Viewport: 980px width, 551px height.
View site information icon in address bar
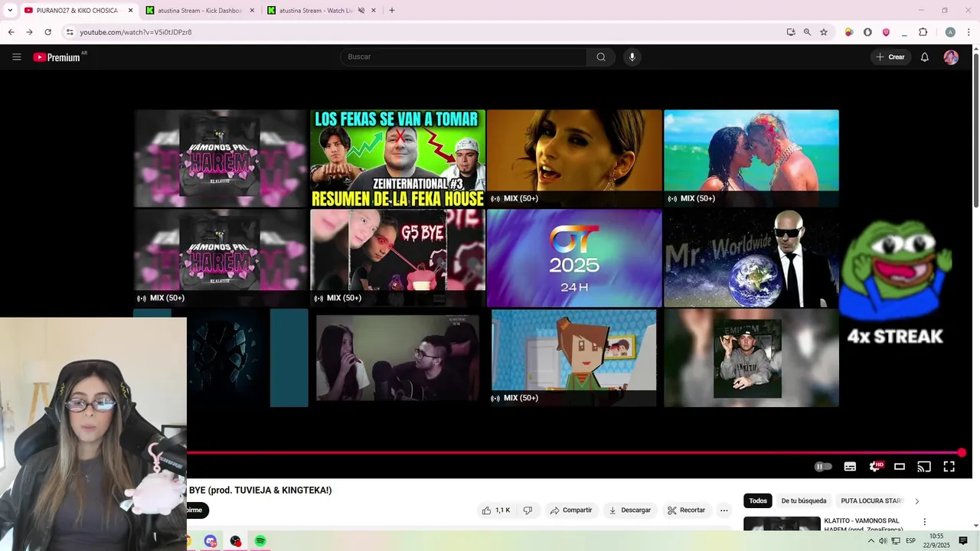click(x=70, y=32)
